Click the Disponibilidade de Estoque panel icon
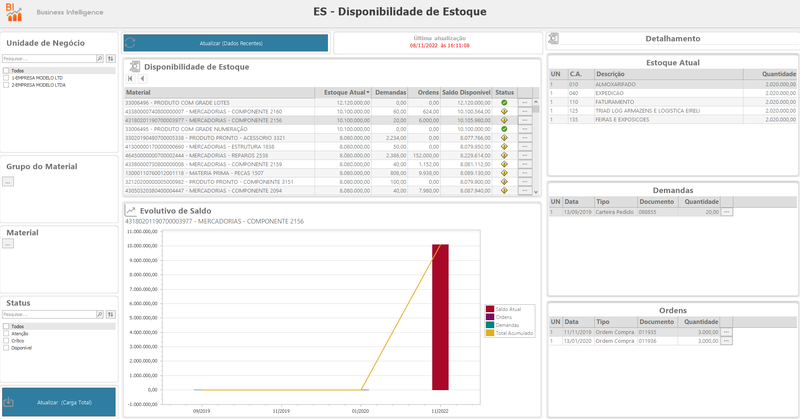This screenshot has width=800, height=419. [x=135, y=67]
